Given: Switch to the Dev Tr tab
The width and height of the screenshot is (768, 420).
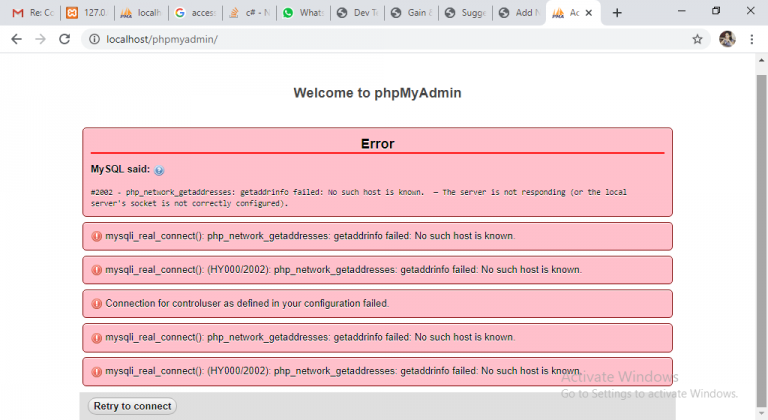Looking at the screenshot, I should pos(356,13).
